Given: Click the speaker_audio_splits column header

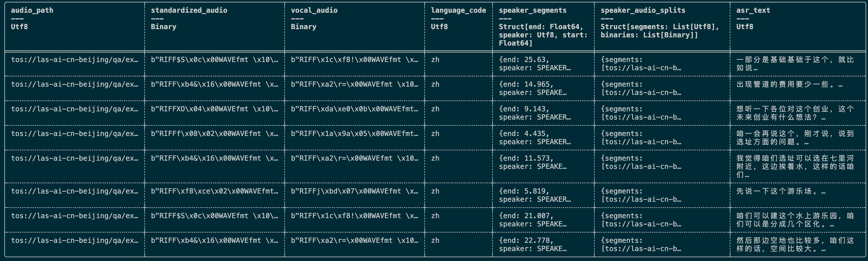Looking at the screenshot, I should click(643, 10).
